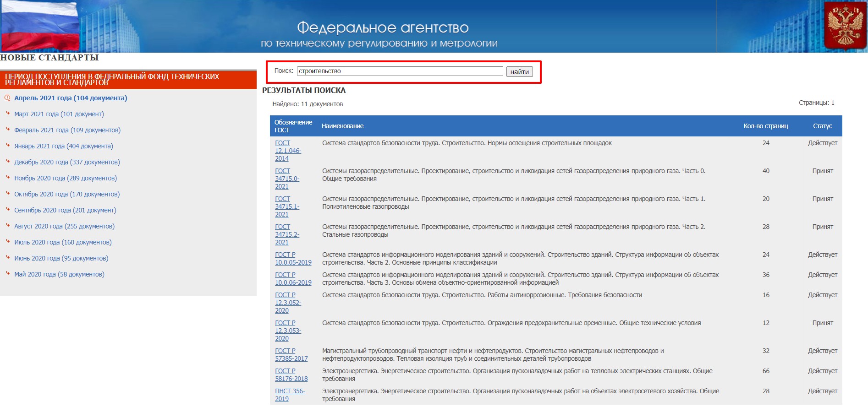Open ГОСТ Р 10.0.05-2019 document
The image size is (868, 407).
(x=293, y=259)
